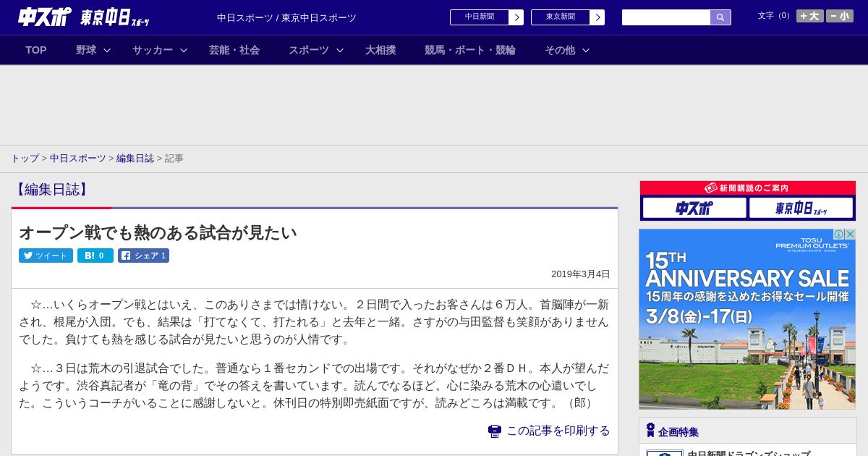Open the 中日新聞 link button
This screenshot has height=456, width=868.
click(479, 17)
